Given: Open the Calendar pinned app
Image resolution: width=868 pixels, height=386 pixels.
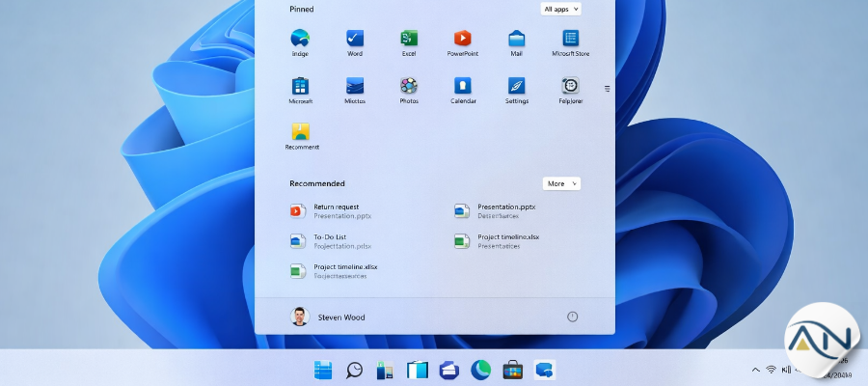Looking at the screenshot, I should 463,91.
